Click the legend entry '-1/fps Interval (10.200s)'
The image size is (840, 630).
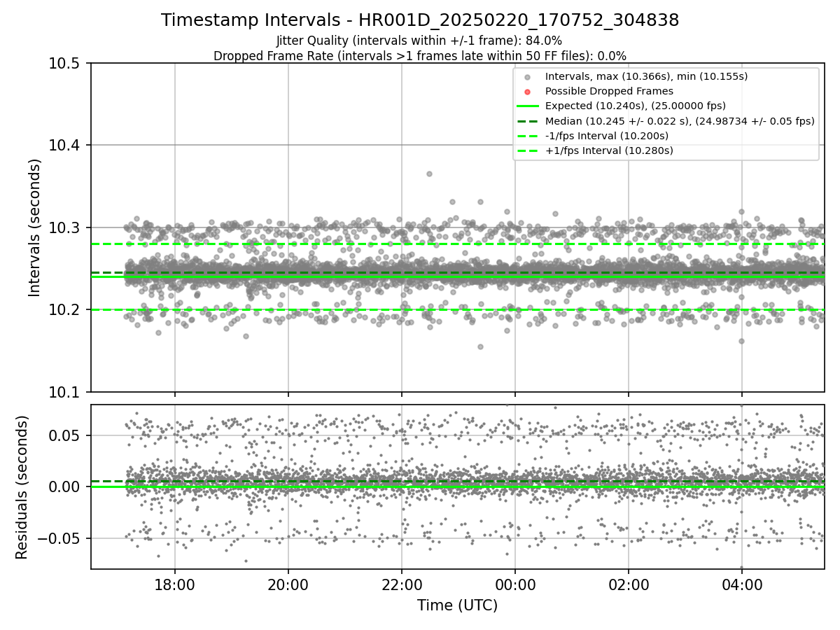(x=606, y=136)
